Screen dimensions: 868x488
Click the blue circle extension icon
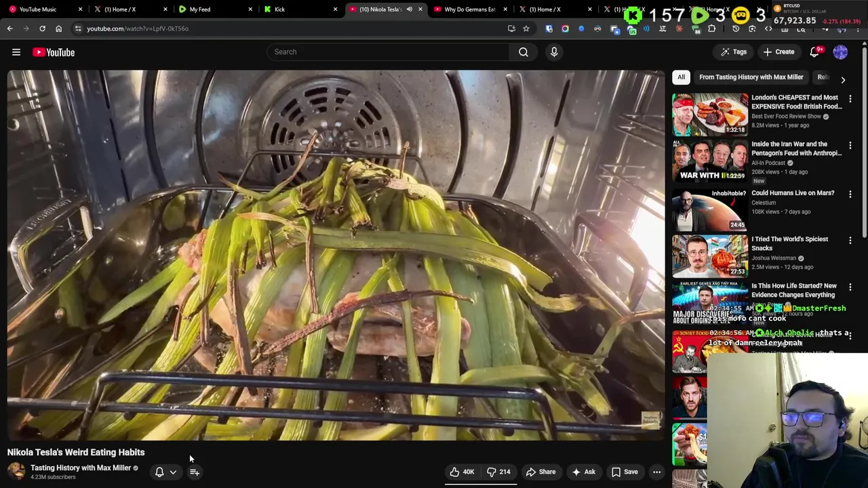(581, 28)
